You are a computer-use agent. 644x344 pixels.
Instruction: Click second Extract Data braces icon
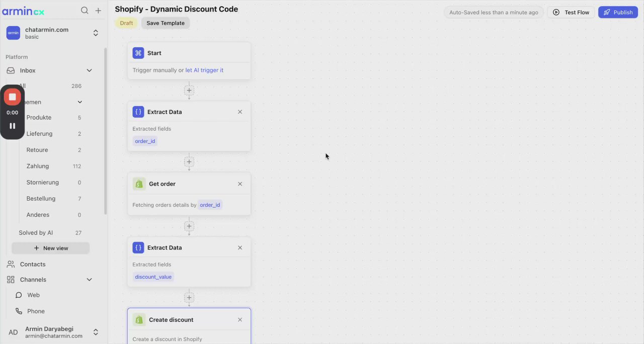click(138, 247)
